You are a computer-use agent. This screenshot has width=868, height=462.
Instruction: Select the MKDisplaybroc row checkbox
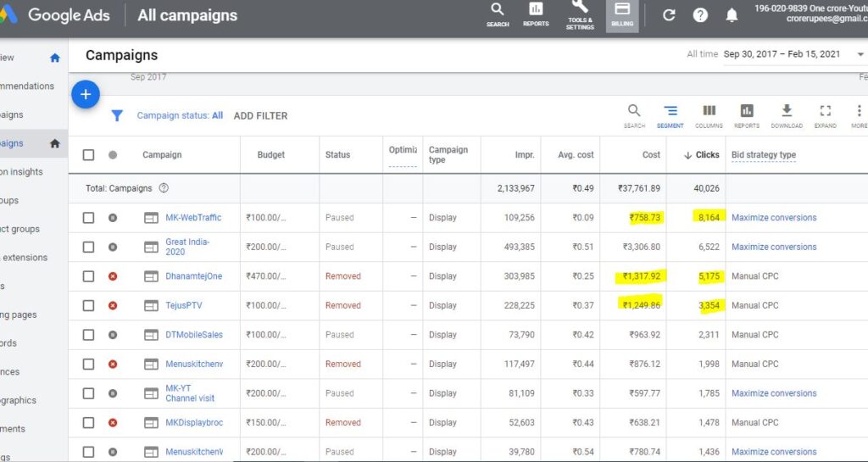[88, 423]
